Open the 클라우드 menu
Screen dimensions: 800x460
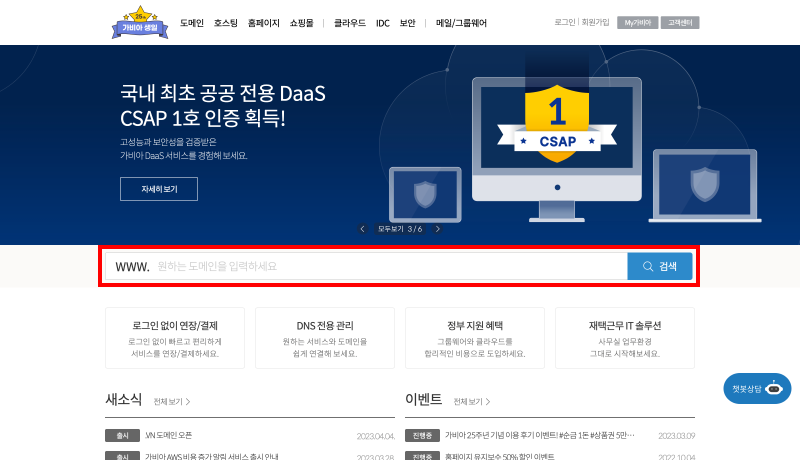[349, 23]
